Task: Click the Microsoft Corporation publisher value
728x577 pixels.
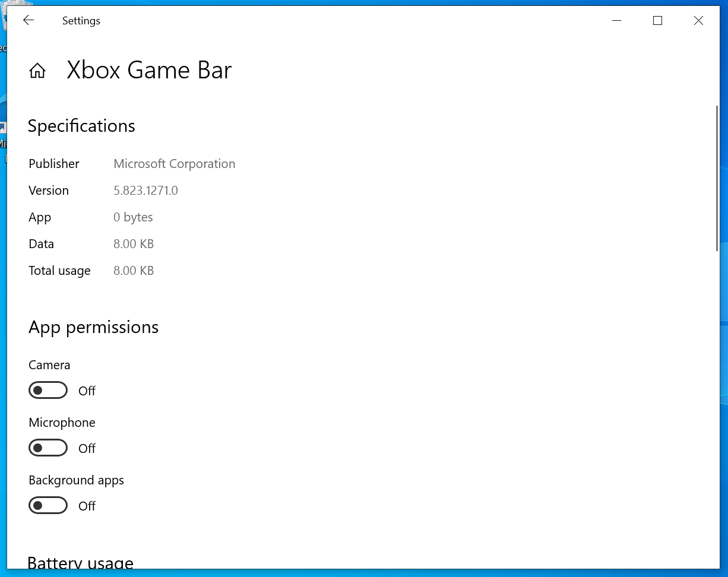Action: [174, 164]
